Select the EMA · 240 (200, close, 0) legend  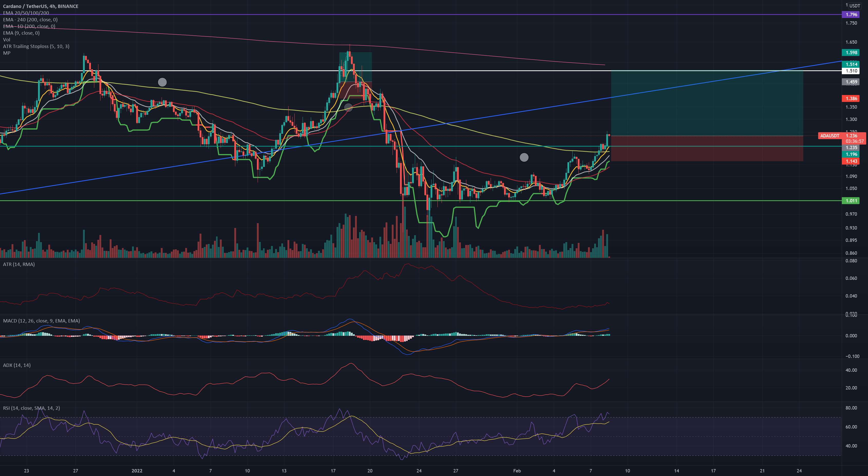tap(30, 20)
